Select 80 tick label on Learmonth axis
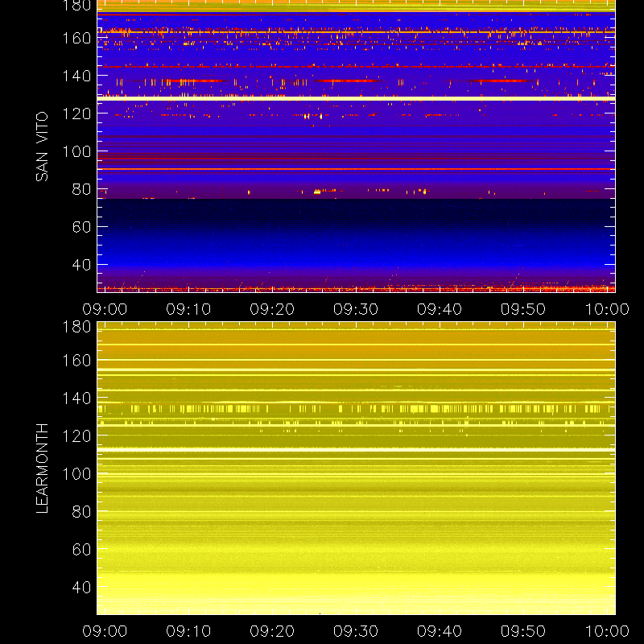 coord(82,512)
